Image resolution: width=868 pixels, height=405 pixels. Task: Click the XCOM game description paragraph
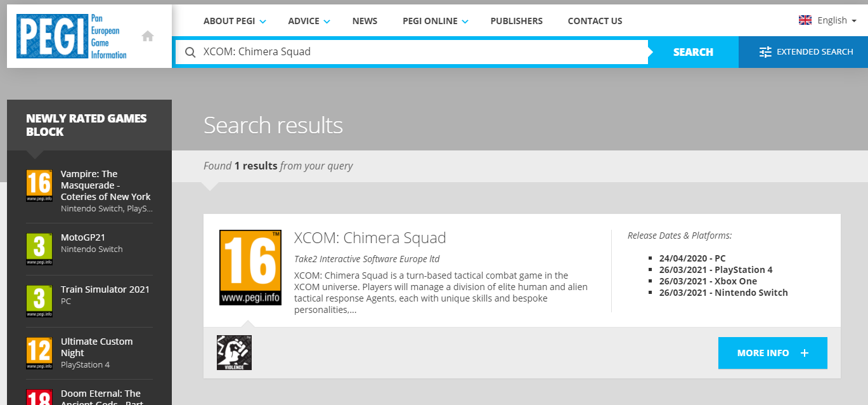point(441,293)
